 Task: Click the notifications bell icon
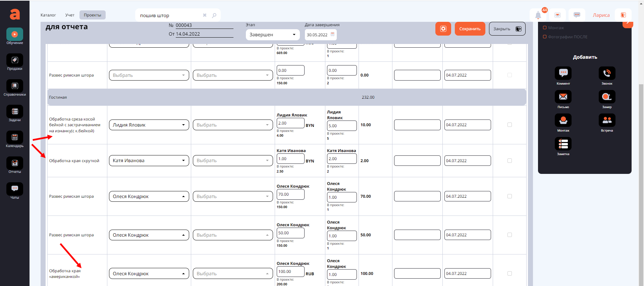click(x=538, y=15)
